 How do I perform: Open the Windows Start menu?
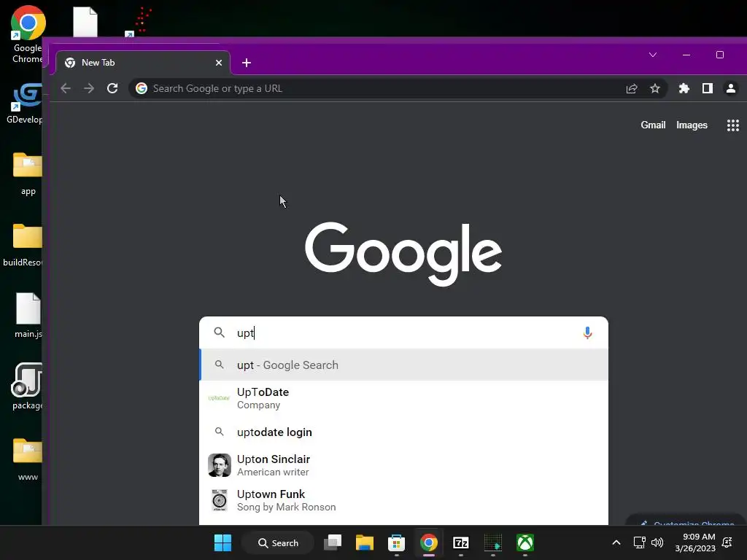click(222, 542)
